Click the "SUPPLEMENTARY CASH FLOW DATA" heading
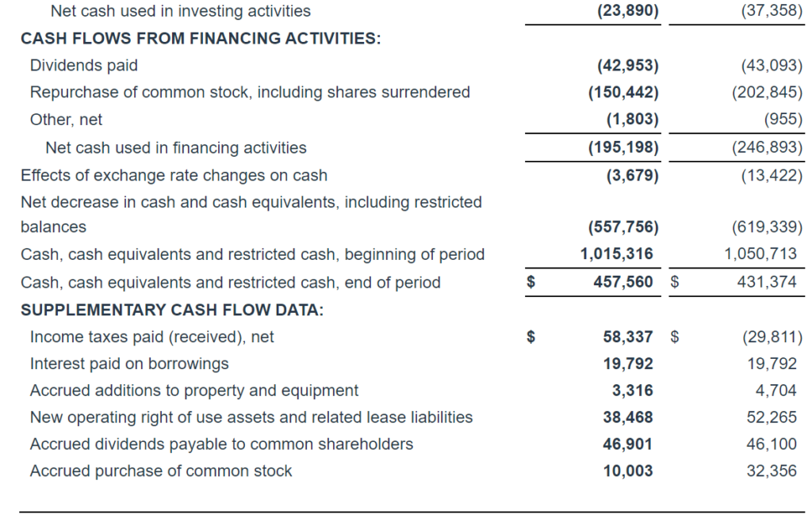 click(x=171, y=310)
